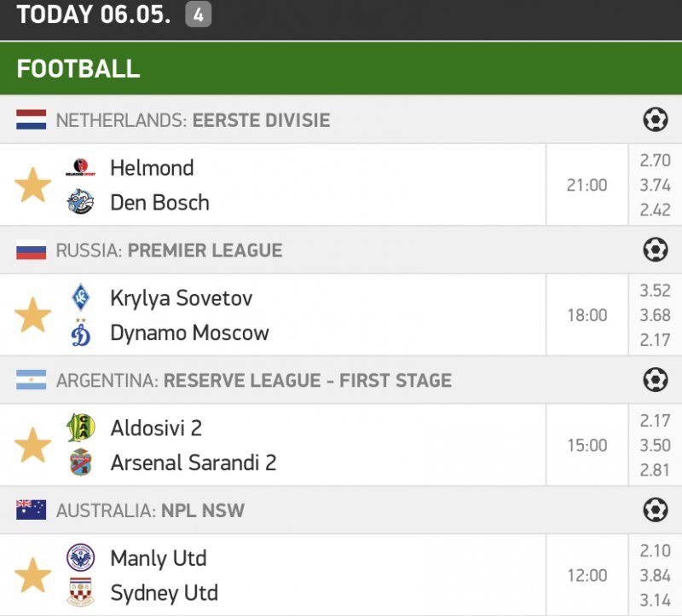This screenshot has height=616, width=682.
Task: Click the football icon in Australia NPL NSW header
Action: 655,510
